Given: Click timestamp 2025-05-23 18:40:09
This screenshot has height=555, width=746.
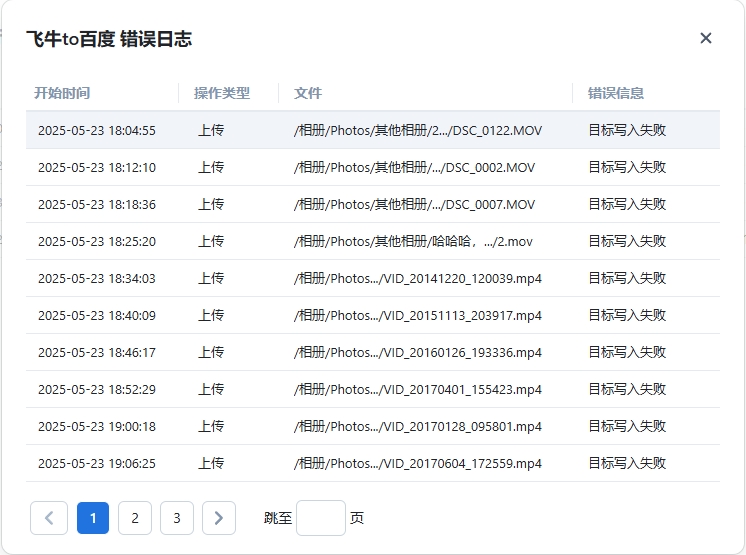Looking at the screenshot, I should 97,316.
